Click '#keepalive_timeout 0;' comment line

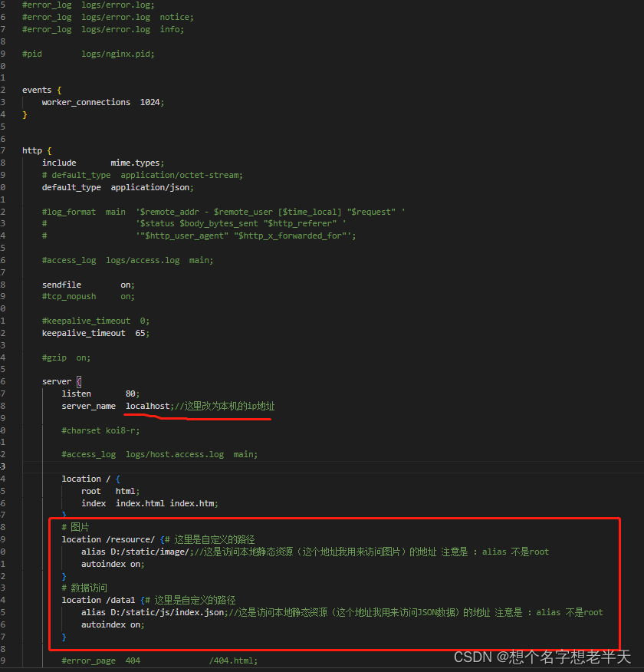pos(96,321)
